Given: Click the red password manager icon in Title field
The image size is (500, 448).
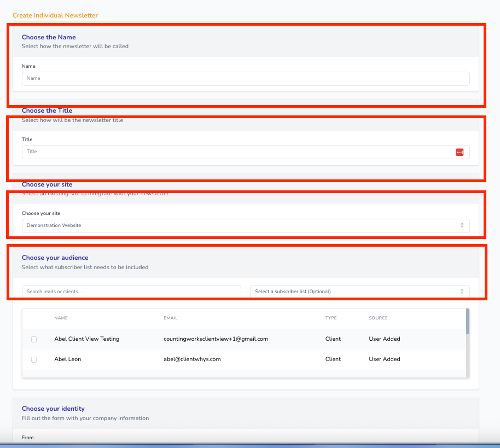Looking at the screenshot, I should click(460, 152).
